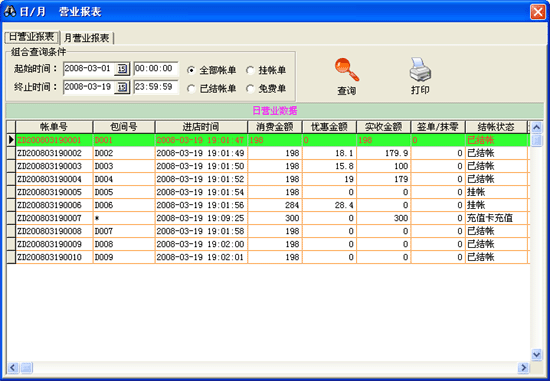Select bill ZD200803190006 cell
Viewport: 550px width, 381px height.
tap(54, 205)
